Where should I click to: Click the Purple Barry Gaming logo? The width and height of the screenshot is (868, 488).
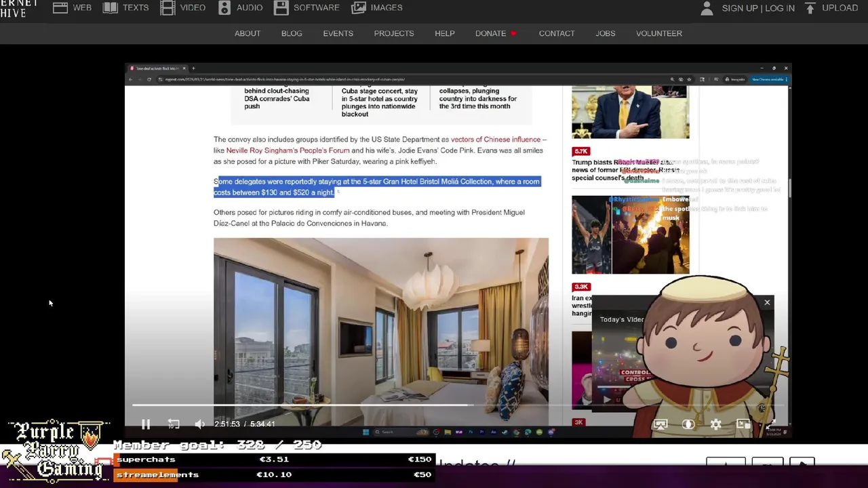pos(56,450)
